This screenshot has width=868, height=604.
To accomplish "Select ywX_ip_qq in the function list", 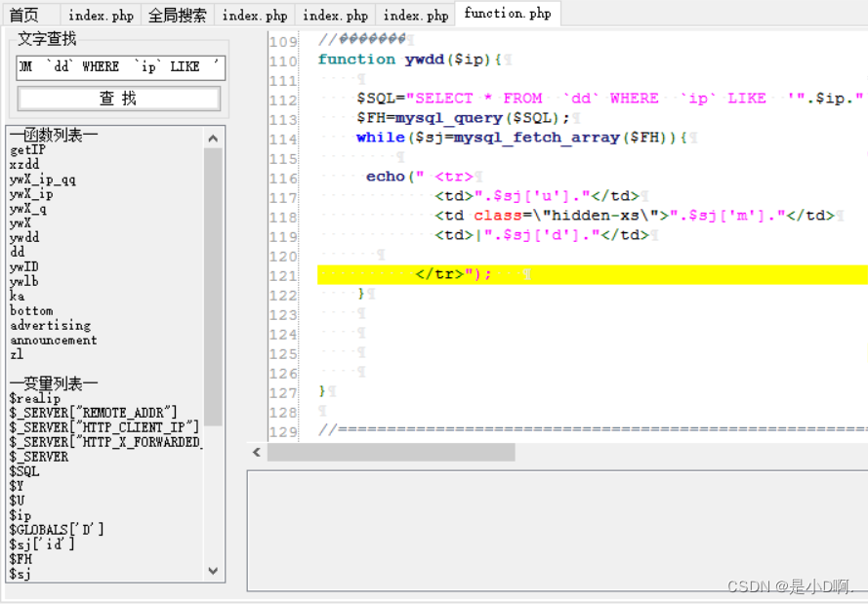I will [x=43, y=180].
